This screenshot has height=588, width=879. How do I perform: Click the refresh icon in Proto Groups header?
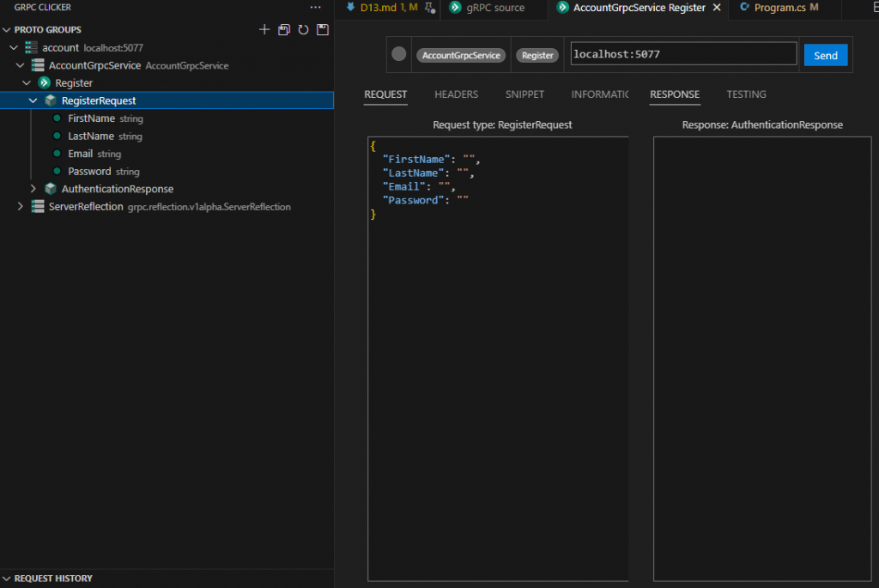(x=303, y=30)
